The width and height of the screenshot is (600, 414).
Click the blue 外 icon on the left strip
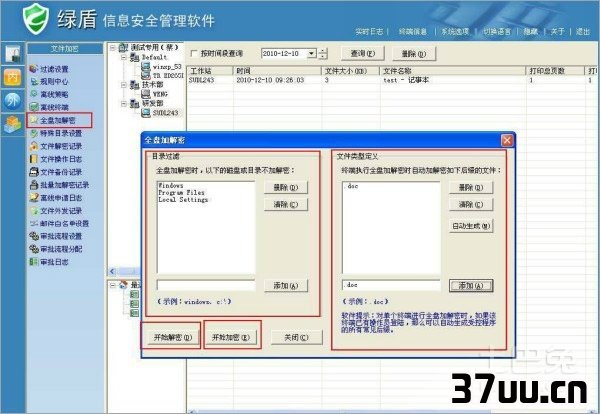[x=13, y=101]
